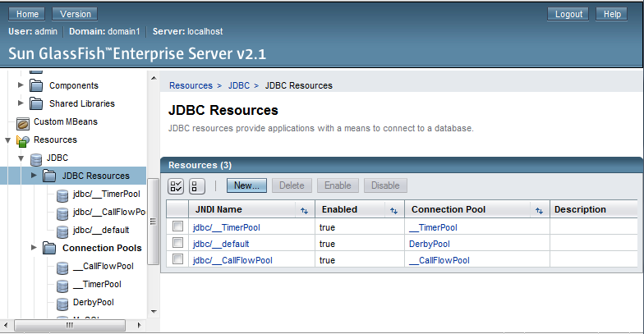The image size is (644, 334).
Task: Open DerbyPool connection pool link in table
Action: pyautogui.click(x=429, y=244)
